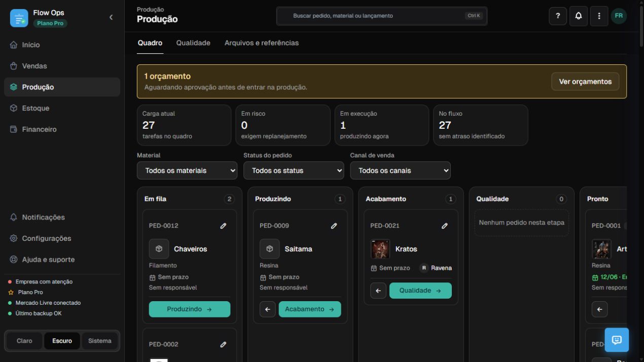Switch to the Qualidade tab

pyautogui.click(x=193, y=43)
